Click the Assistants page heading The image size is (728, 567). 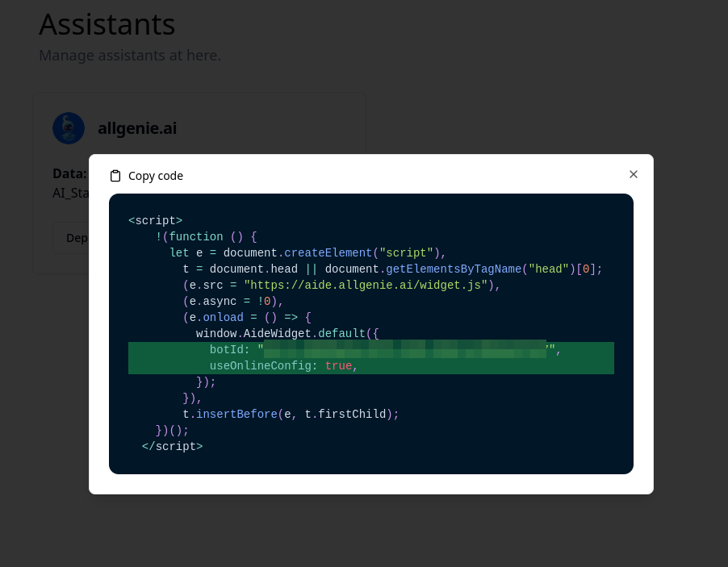[x=107, y=24]
